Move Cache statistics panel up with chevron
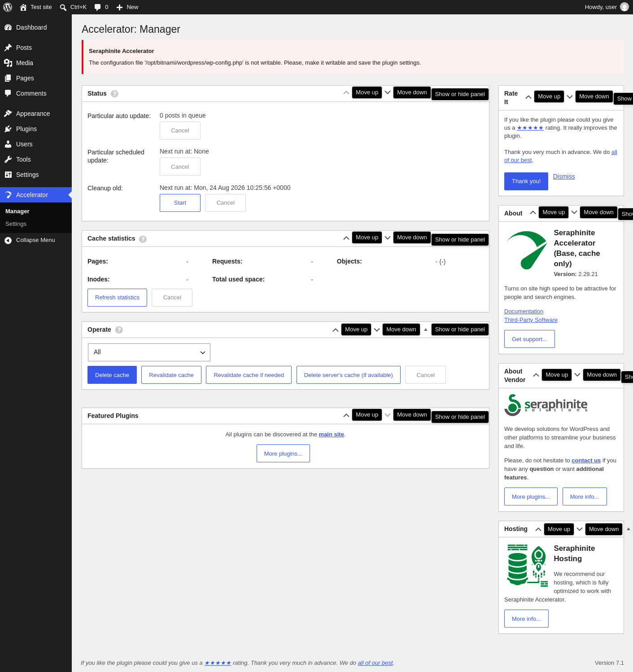Screen dimensions: 633x672 [x=346, y=238]
